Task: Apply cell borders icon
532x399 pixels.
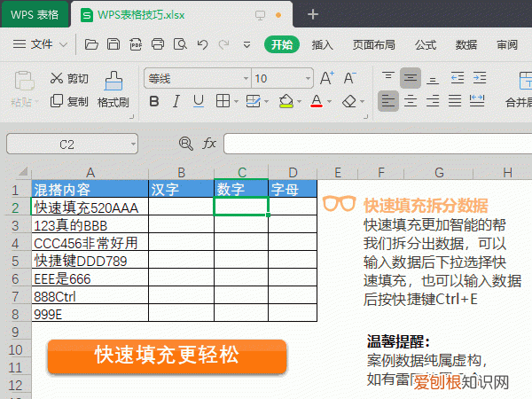Action: click(x=223, y=101)
